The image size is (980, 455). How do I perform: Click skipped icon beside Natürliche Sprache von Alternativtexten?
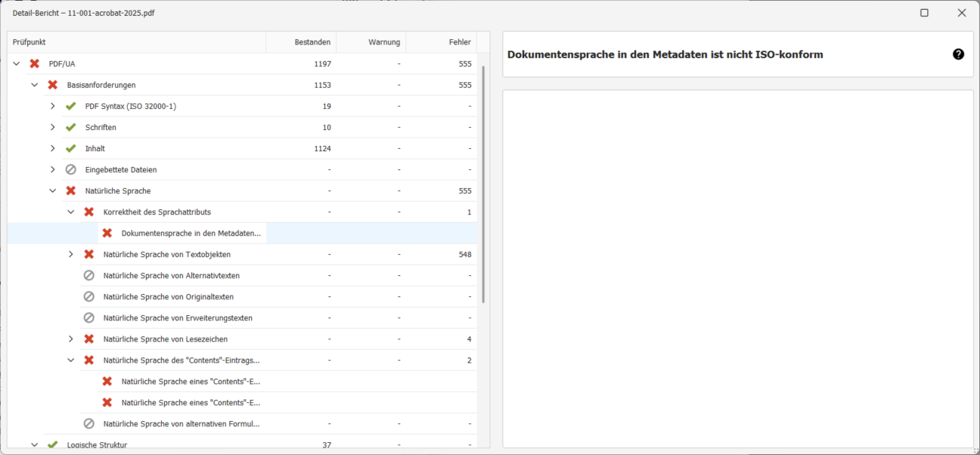point(89,276)
